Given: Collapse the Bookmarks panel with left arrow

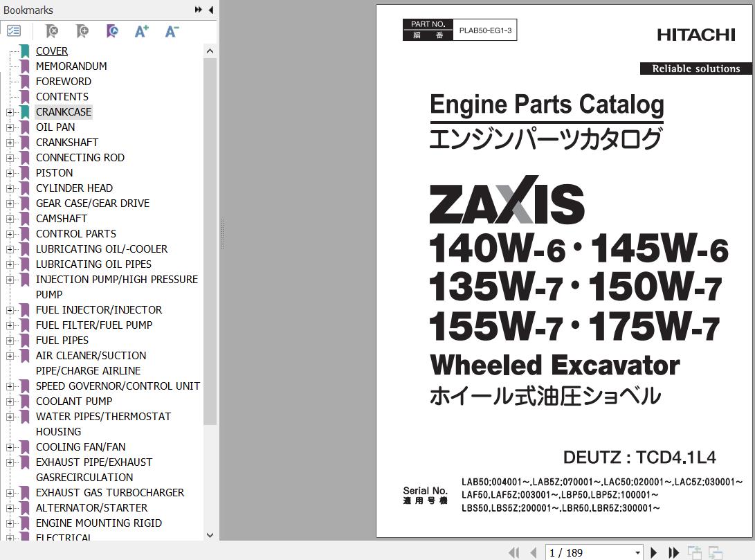Looking at the screenshot, I should coord(211,10).
